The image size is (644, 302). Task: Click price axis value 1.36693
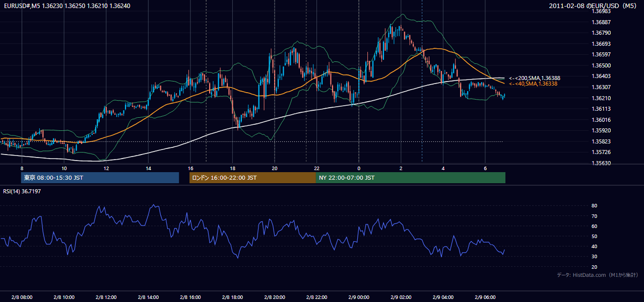click(601, 44)
